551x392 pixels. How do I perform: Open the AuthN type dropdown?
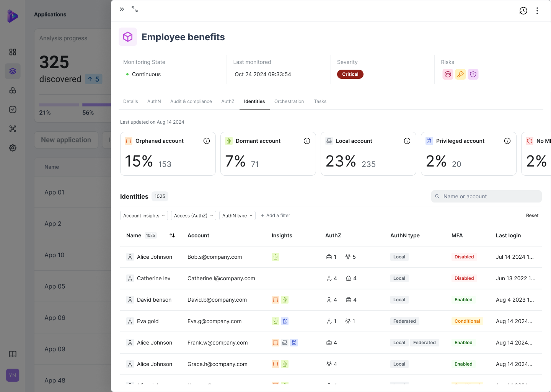[x=237, y=215]
